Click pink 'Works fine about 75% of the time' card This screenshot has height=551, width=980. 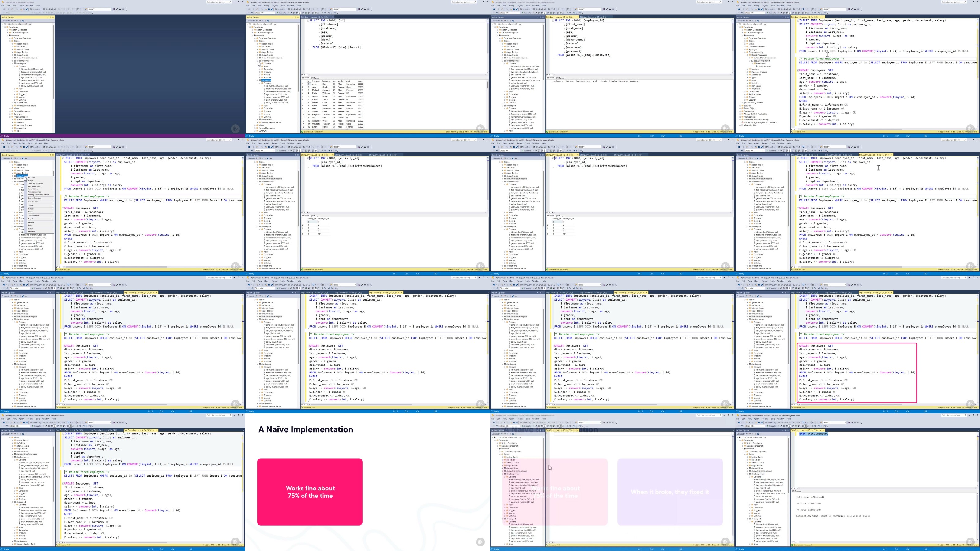point(310,492)
